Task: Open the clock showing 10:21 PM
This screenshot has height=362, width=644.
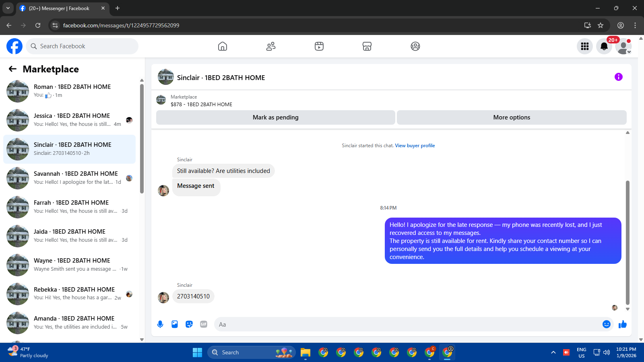Action: point(626,352)
